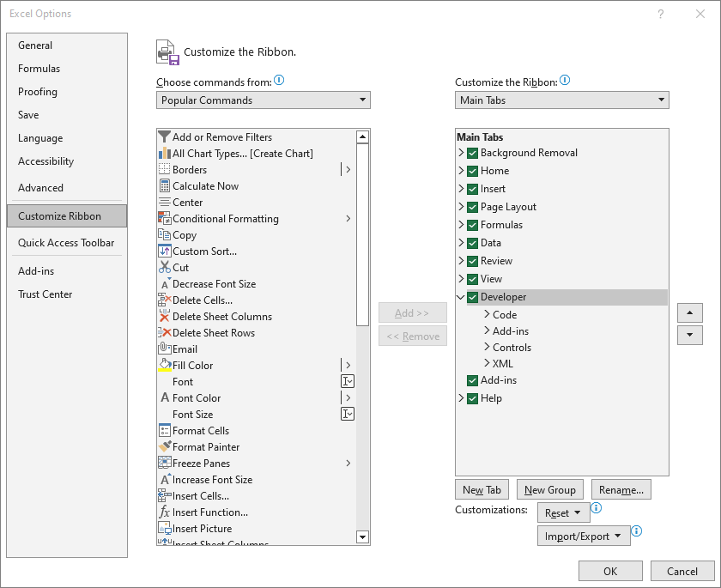
Task: Uncheck the Help tab checkbox
Action: coord(472,398)
